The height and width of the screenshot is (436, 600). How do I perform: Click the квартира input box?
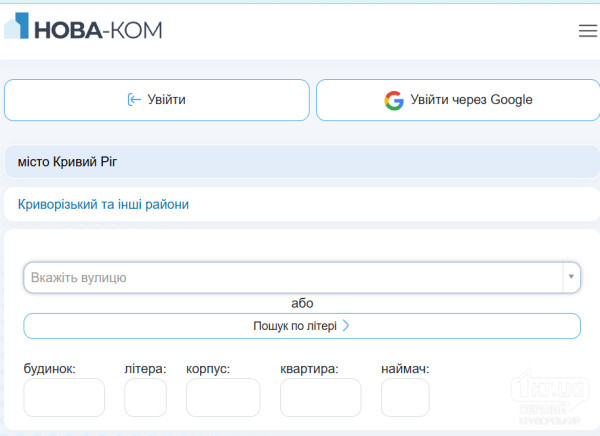point(320,397)
